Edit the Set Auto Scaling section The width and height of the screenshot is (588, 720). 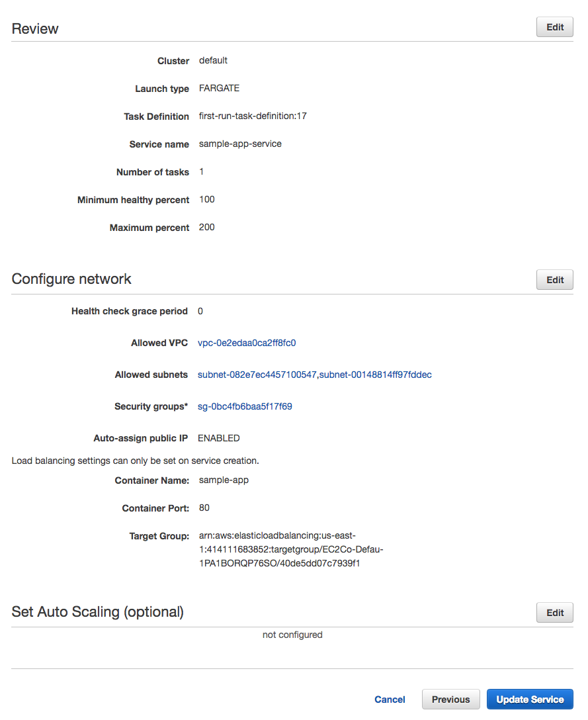coord(554,613)
